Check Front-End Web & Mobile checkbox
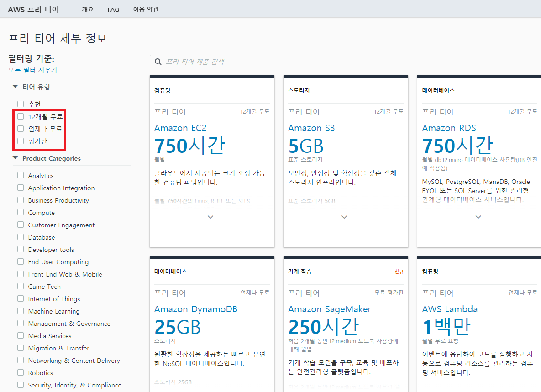The image size is (541, 392). [21, 274]
